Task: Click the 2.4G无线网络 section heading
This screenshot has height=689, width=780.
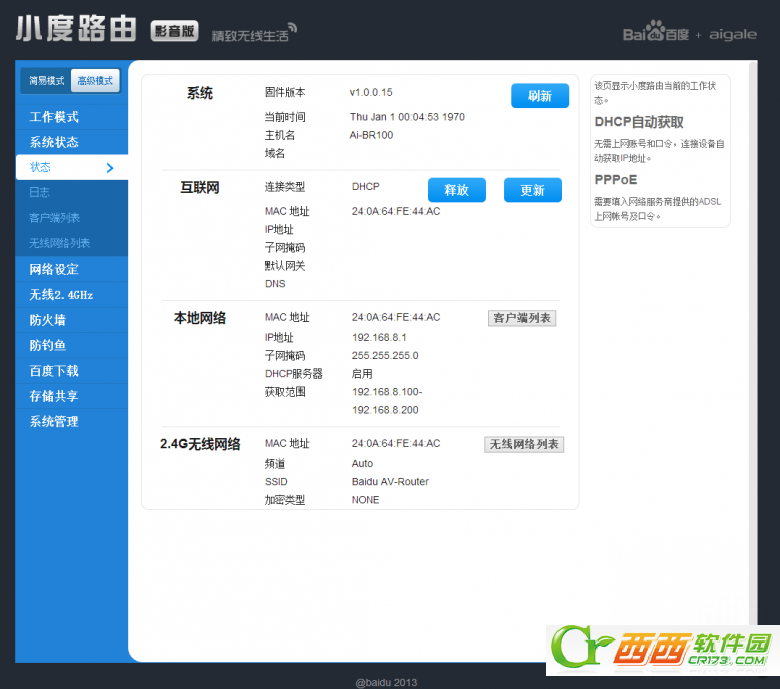Action: coord(200,444)
